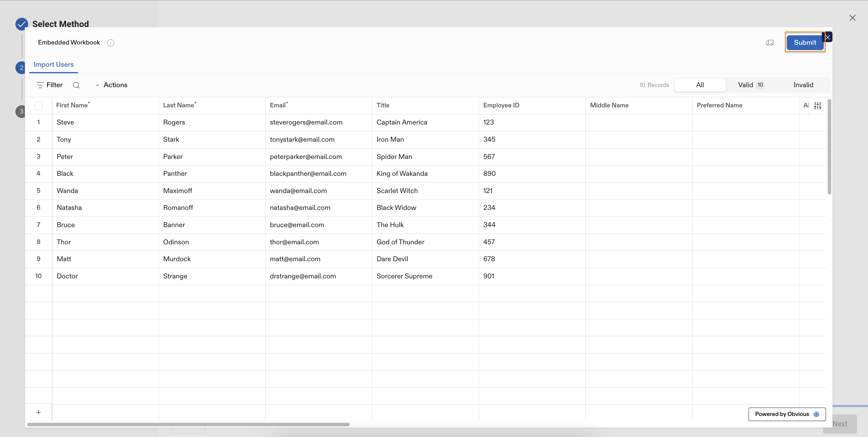Open the info tooltip beside Embedded Workbook

coord(111,42)
